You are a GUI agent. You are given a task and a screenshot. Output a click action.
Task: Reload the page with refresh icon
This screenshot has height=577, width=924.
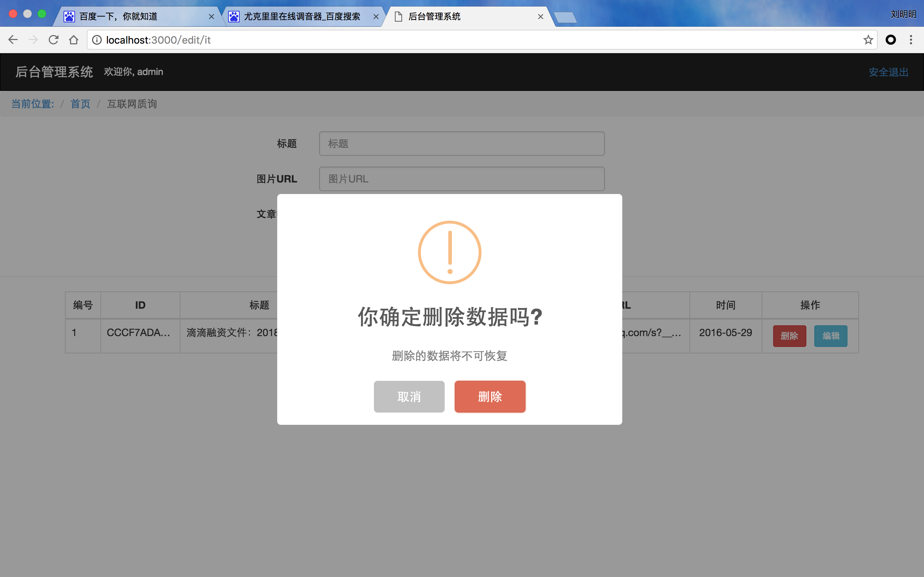pos(53,40)
